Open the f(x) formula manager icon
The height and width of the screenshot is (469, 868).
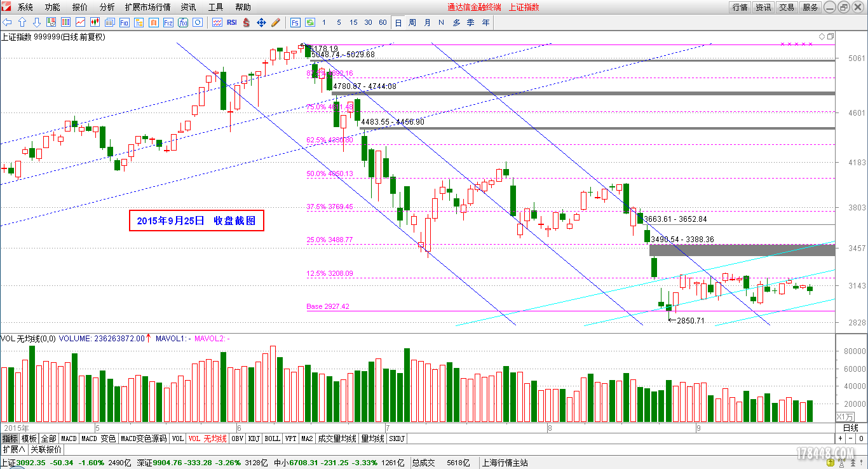[x=183, y=22]
